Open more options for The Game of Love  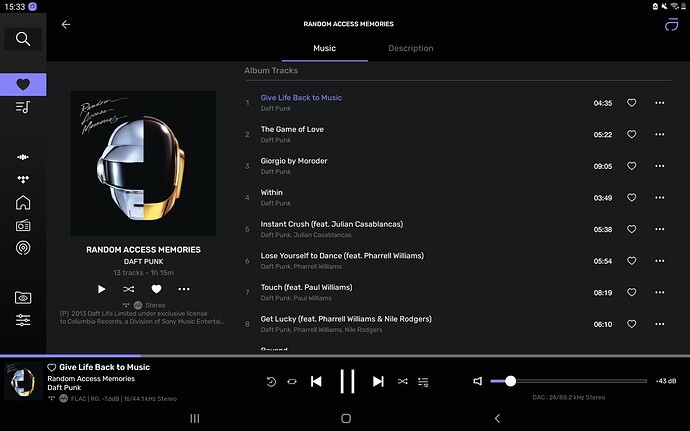coord(659,134)
